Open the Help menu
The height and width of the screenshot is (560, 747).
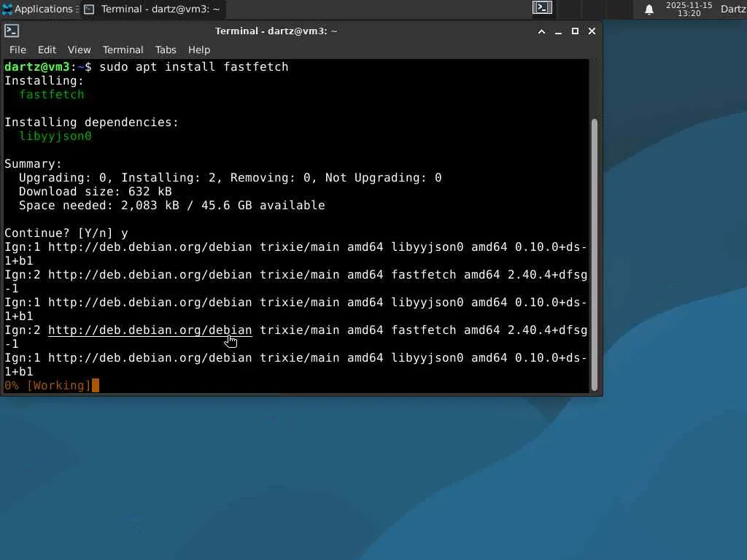(199, 50)
